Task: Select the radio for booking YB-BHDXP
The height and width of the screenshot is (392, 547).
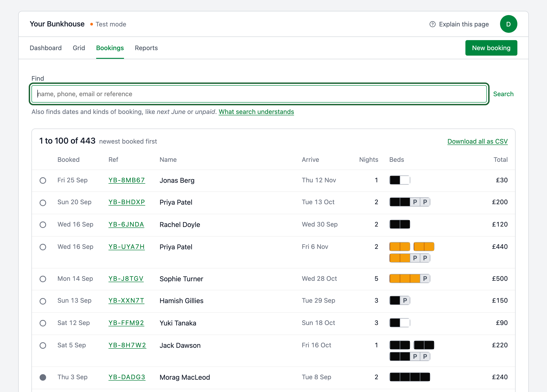Action: click(43, 203)
